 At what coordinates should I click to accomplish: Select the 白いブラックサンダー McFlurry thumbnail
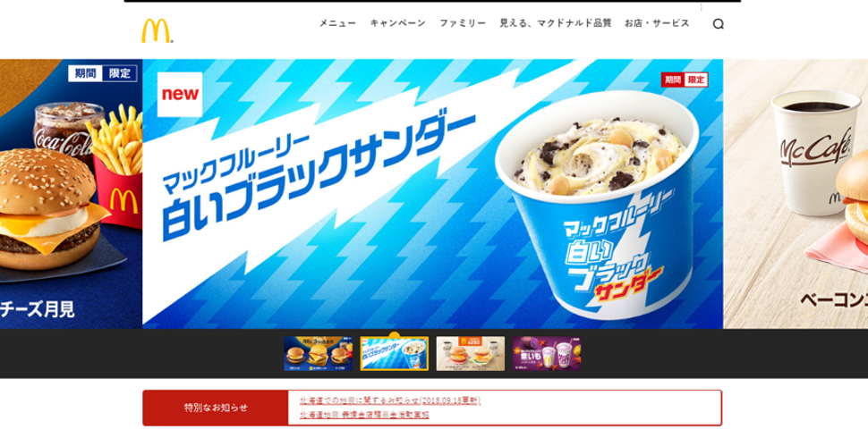pyautogui.click(x=394, y=353)
